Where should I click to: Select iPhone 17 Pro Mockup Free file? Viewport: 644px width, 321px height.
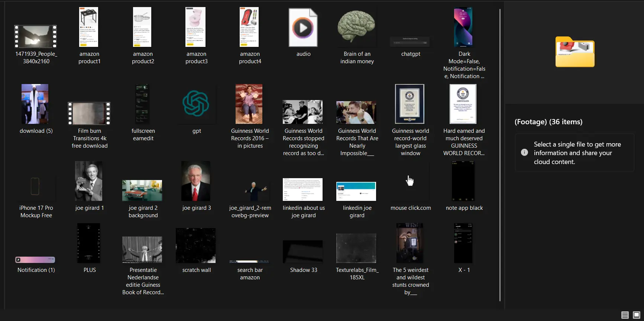[x=35, y=186]
